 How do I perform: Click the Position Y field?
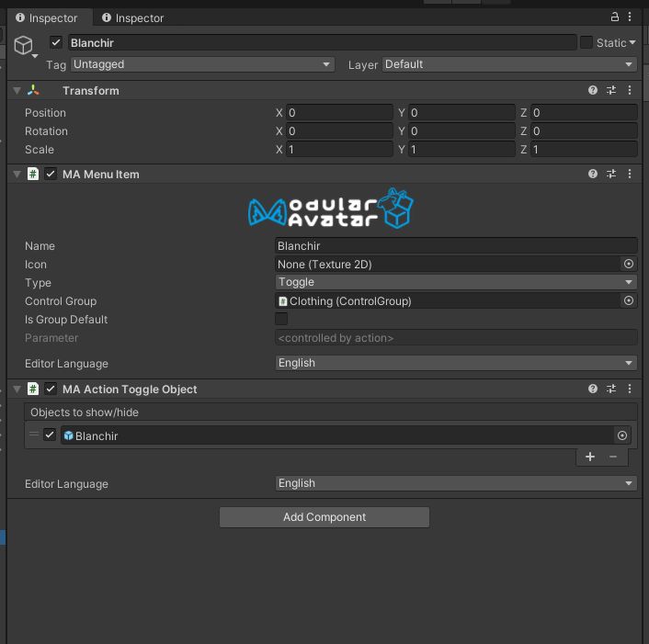(461, 112)
